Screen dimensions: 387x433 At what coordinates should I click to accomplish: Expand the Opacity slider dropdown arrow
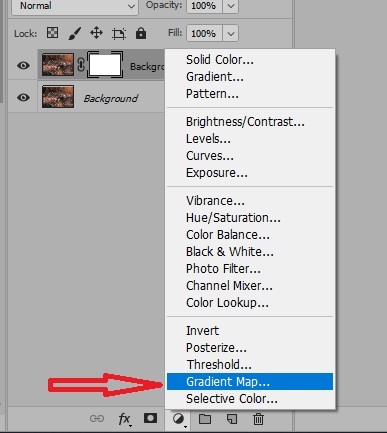231,6
